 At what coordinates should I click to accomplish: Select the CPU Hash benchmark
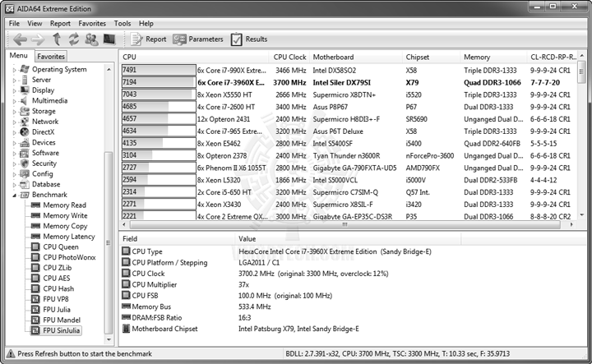click(58, 288)
